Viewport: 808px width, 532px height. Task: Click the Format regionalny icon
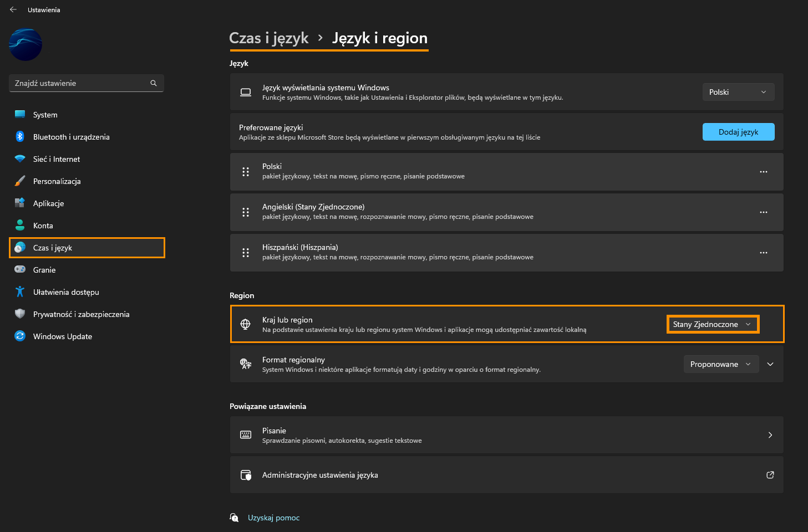tap(246, 364)
